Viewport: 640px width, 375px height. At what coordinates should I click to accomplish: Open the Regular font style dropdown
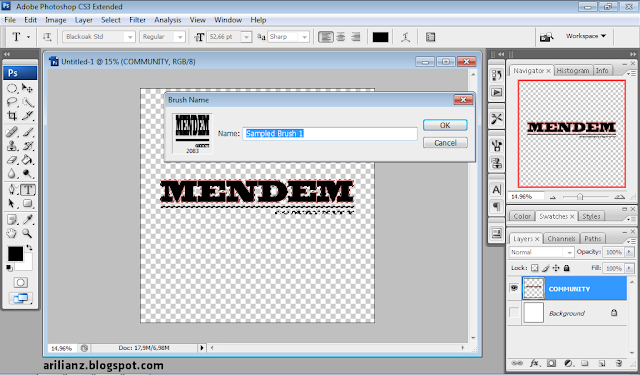(180, 37)
